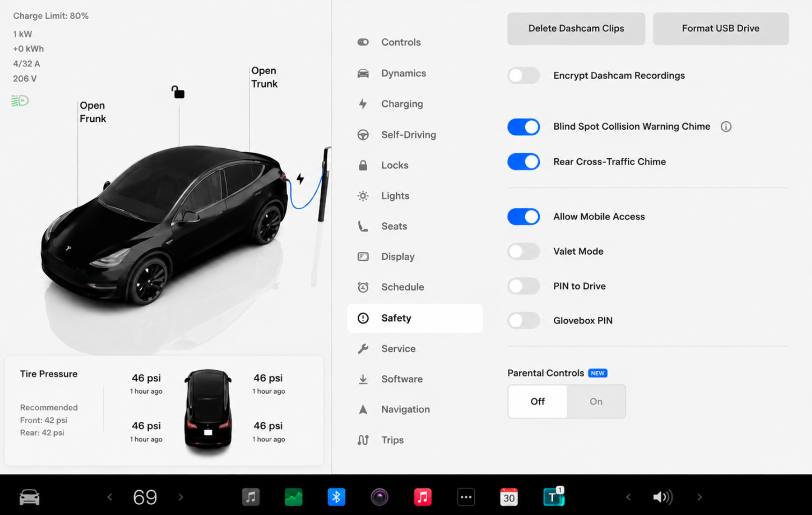
Task: Click the Locks label in sidebar
Action: click(x=395, y=165)
